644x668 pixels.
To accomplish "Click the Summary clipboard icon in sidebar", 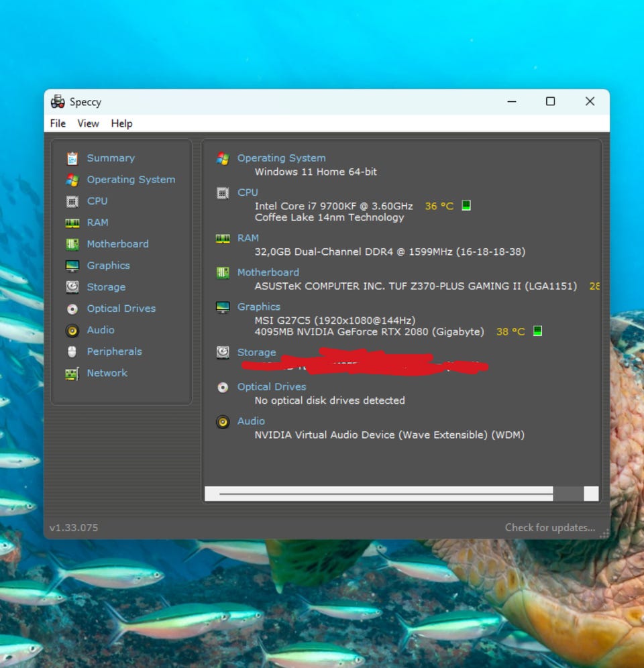I will click(x=72, y=158).
